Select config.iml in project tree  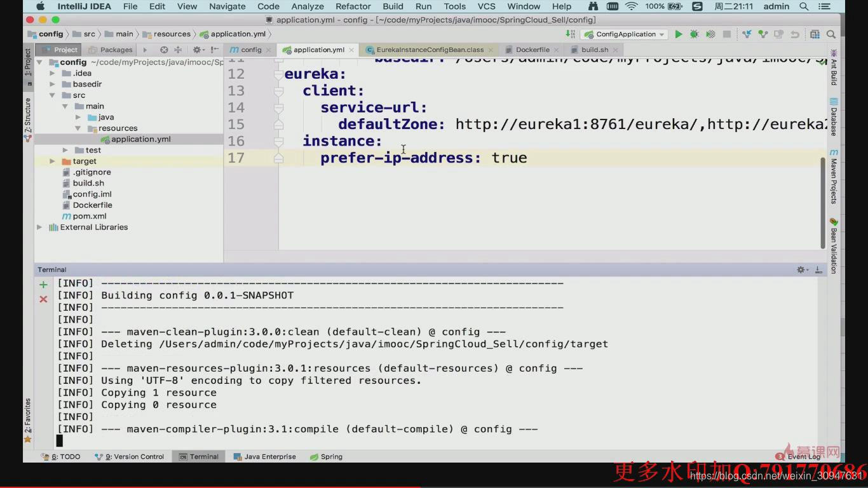(x=92, y=194)
